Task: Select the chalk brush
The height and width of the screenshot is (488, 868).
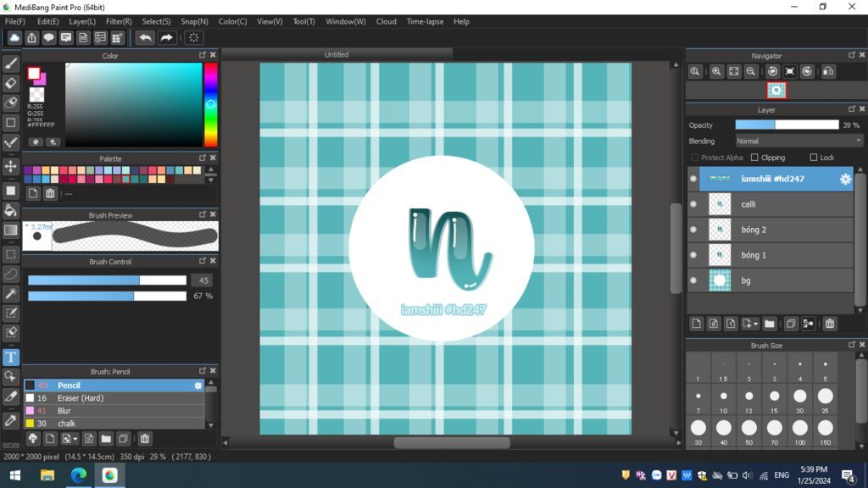Action: pyautogui.click(x=114, y=424)
